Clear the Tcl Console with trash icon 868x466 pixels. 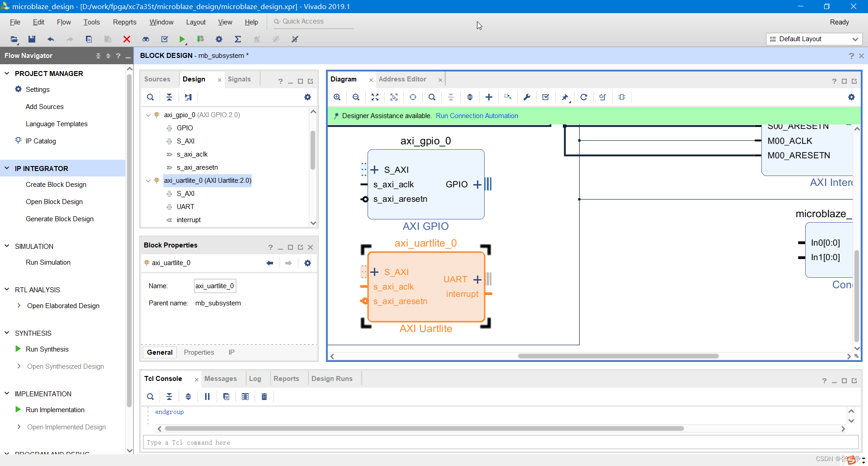[x=264, y=397]
